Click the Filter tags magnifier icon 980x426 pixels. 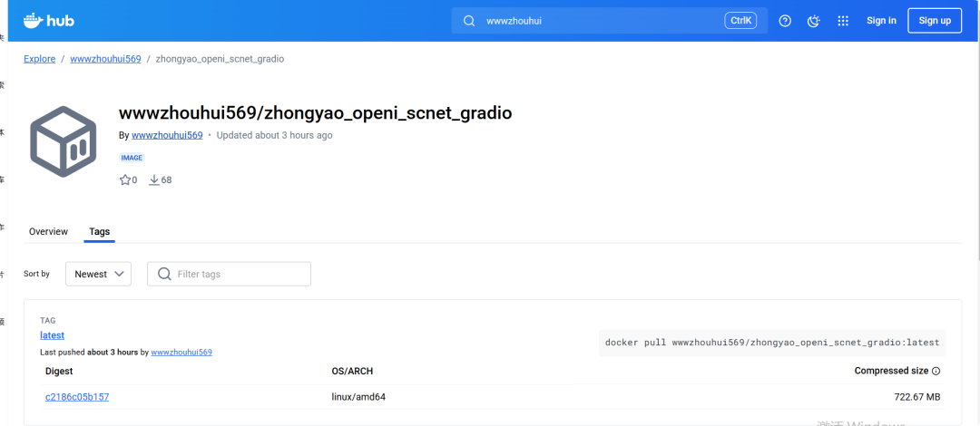point(164,275)
